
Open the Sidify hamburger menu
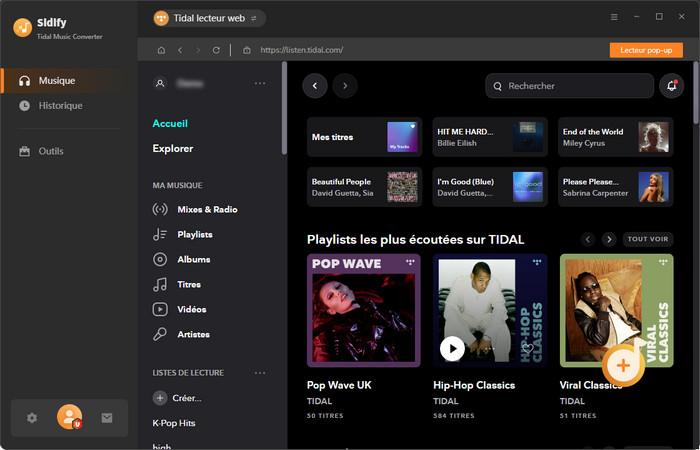614,17
